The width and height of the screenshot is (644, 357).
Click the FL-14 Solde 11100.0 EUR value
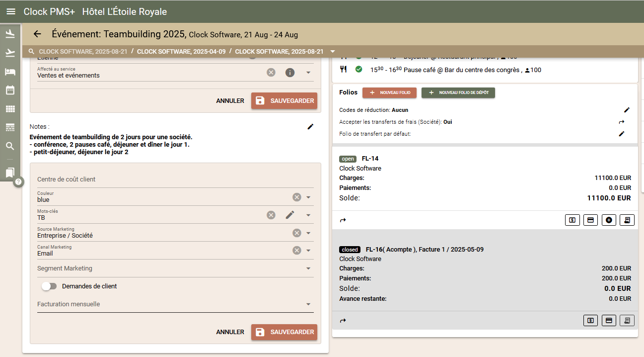tap(609, 198)
